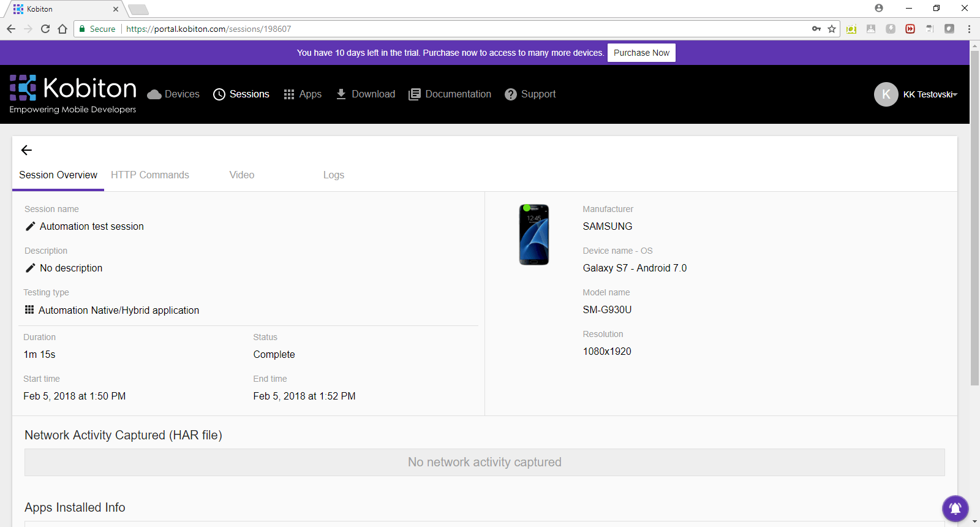Click the No network activity captured box

pyautogui.click(x=484, y=462)
